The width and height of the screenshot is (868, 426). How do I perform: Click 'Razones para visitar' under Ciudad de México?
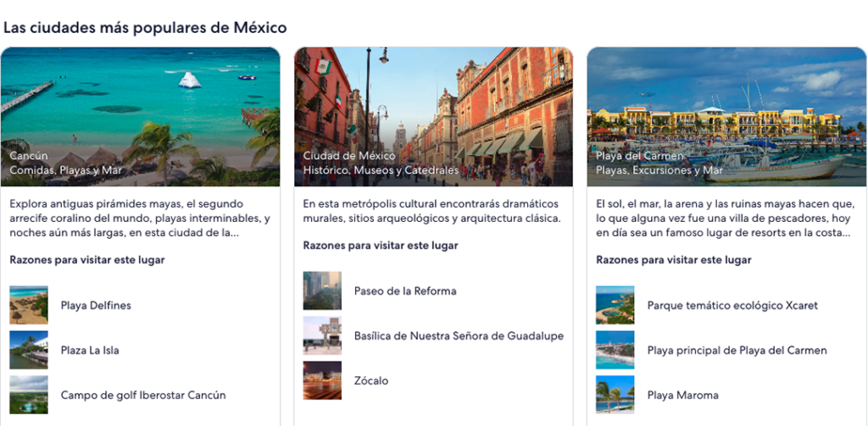coord(381,246)
